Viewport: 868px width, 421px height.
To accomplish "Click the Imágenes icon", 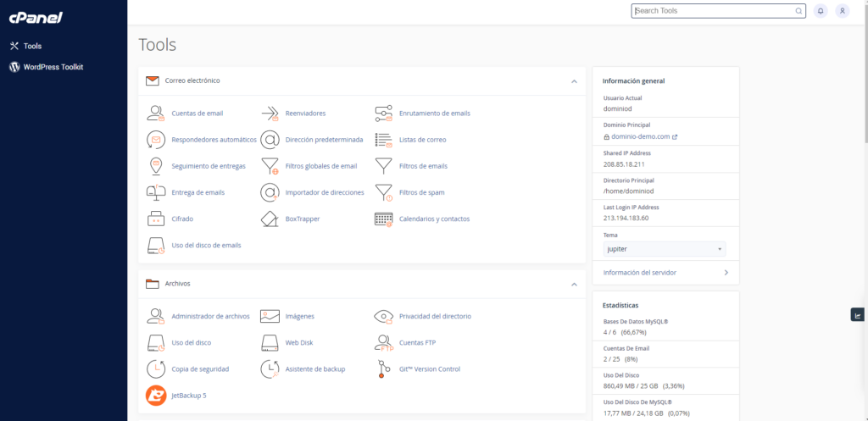I will tap(270, 316).
